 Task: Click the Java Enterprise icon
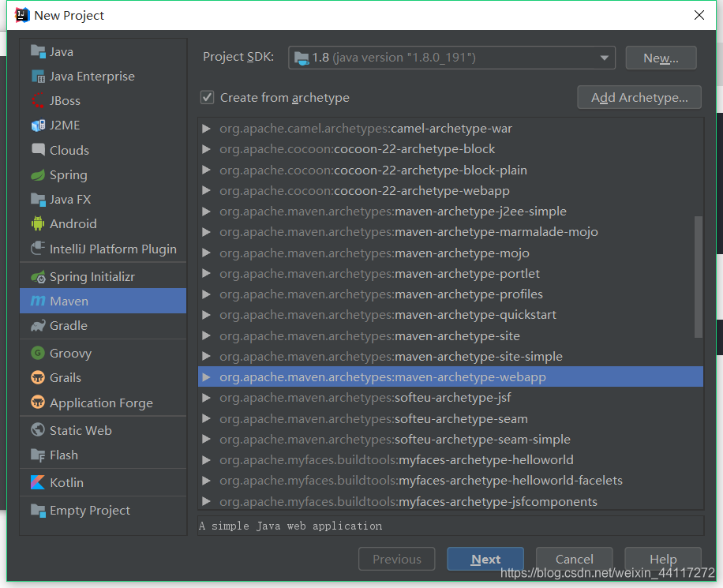(38, 76)
